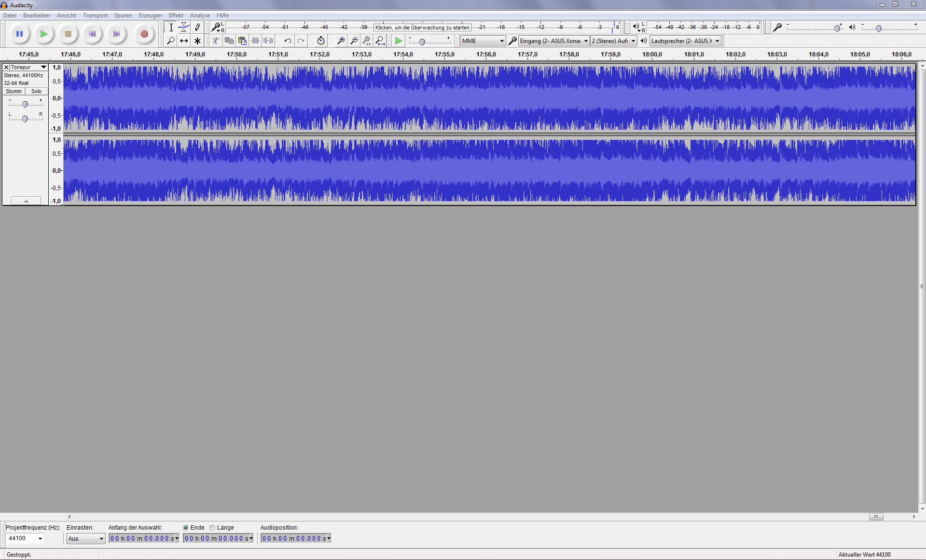
Task: Skip to the start of the project
Action: click(x=92, y=34)
